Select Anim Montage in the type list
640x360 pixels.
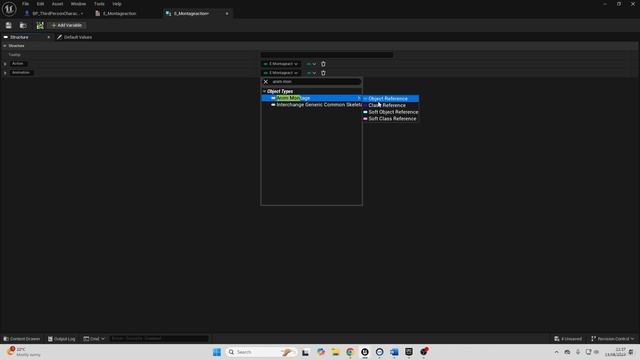click(x=311, y=98)
